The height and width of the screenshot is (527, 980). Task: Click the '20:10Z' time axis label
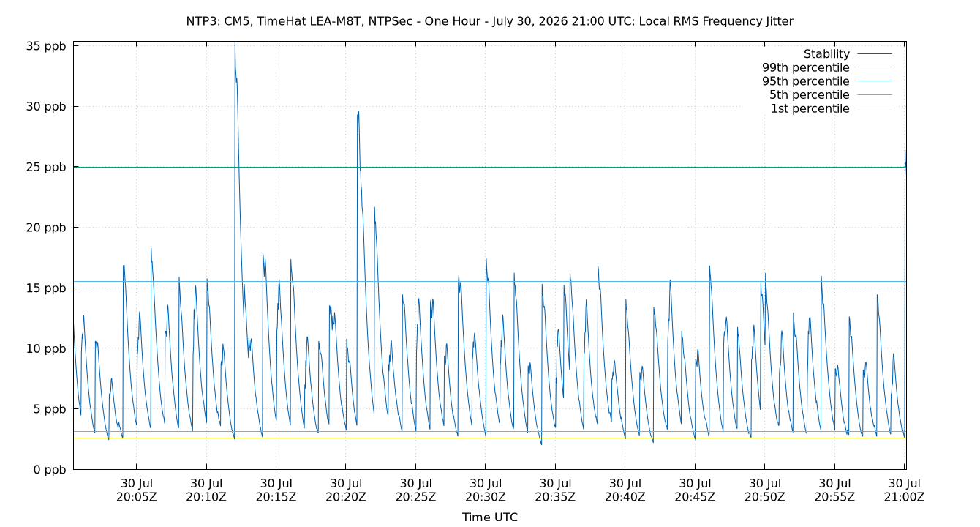click(x=206, y=496)
